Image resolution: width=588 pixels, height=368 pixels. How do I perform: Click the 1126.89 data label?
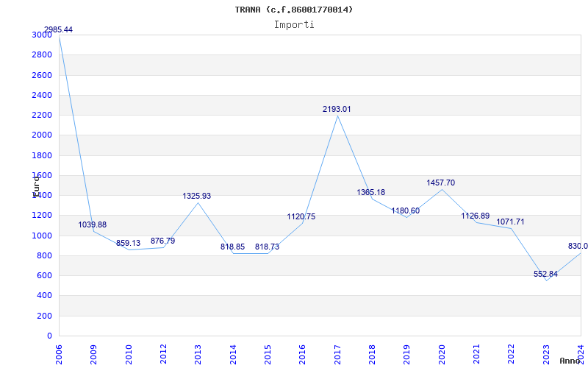click(475, 216)
